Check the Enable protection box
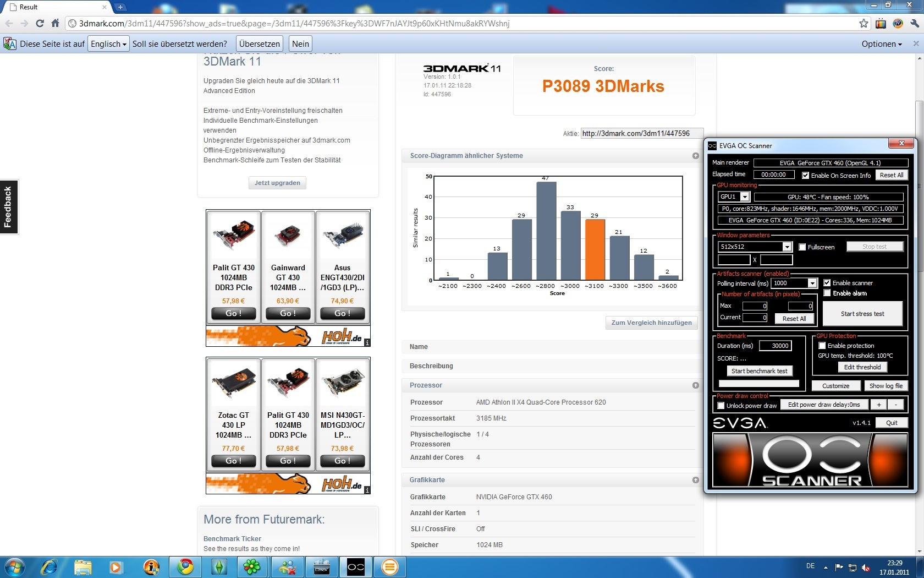 click(822, 346)
